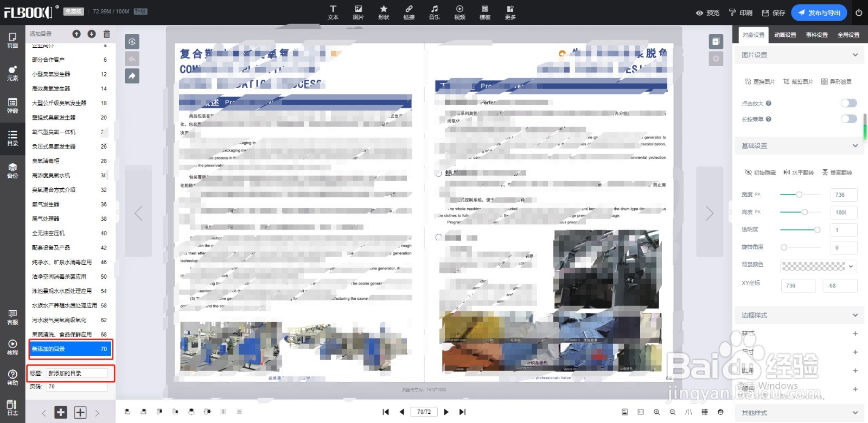
Task: Jump to last page button
Action: point(462,412)
